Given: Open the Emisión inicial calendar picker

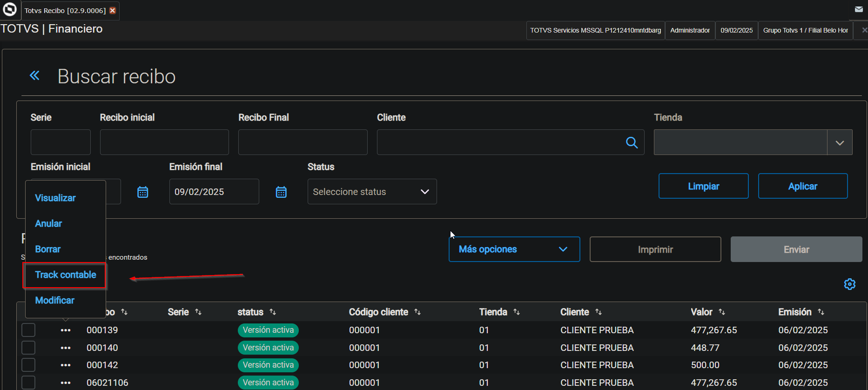Looking at the screenshot, I should [143, 192].
